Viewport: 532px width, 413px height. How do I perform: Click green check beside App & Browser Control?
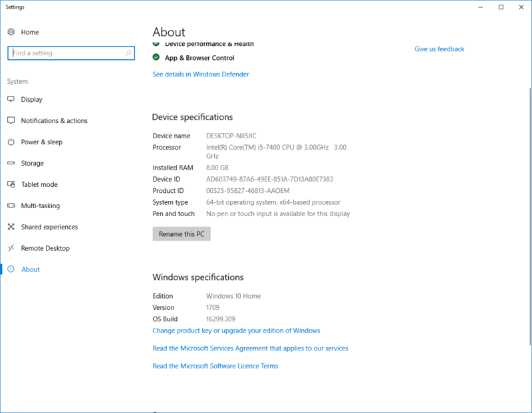tap(156, 57)
